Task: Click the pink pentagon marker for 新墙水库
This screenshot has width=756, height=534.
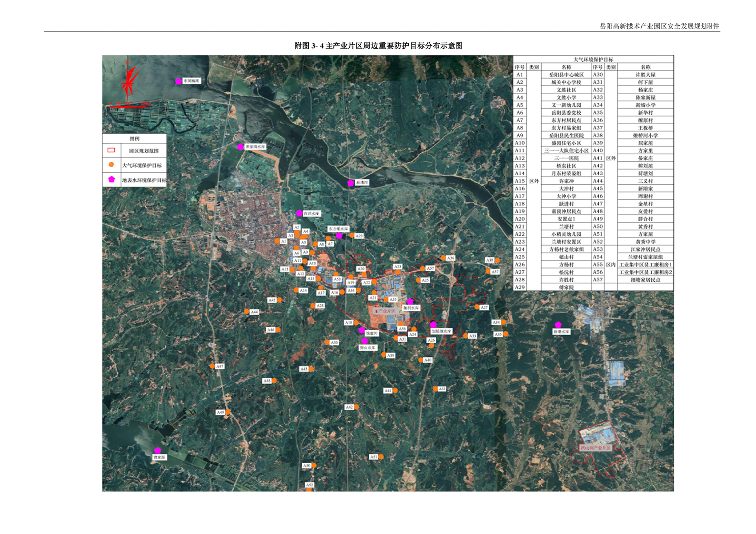Action: pos(558,325)
